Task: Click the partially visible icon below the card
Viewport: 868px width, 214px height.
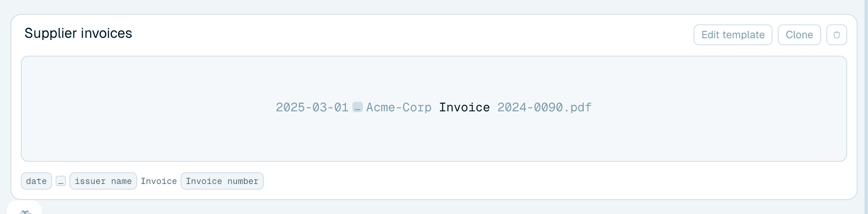Action: (25, 211)
